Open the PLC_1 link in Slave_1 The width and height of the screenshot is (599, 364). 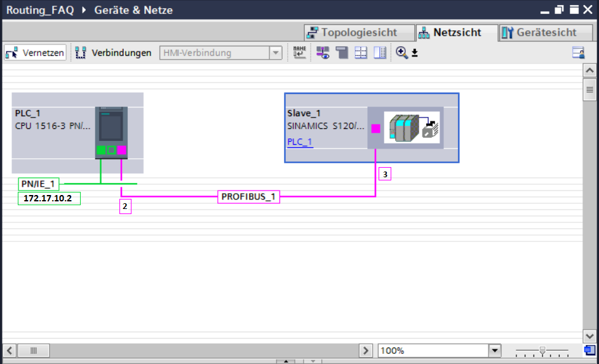[300, 142]
